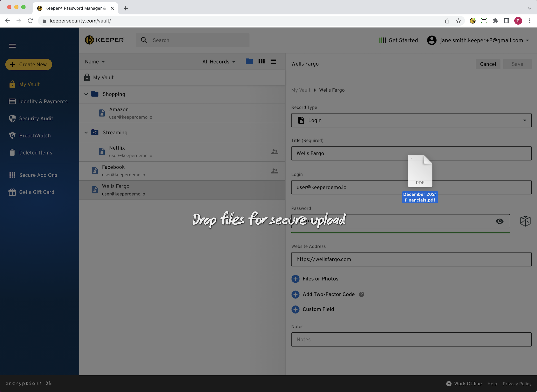Viewport: 537px width, 392px height.
Task: Click into the Notes field
Action: (x=411, y=340)
